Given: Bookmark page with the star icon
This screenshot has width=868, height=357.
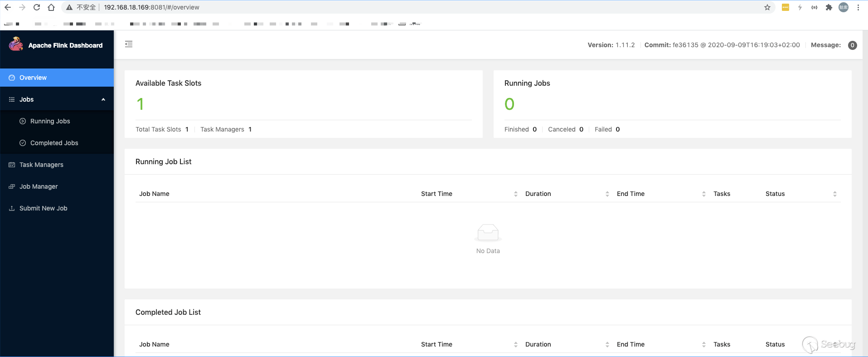Looking at the screenshot, I should pos(767,7).
